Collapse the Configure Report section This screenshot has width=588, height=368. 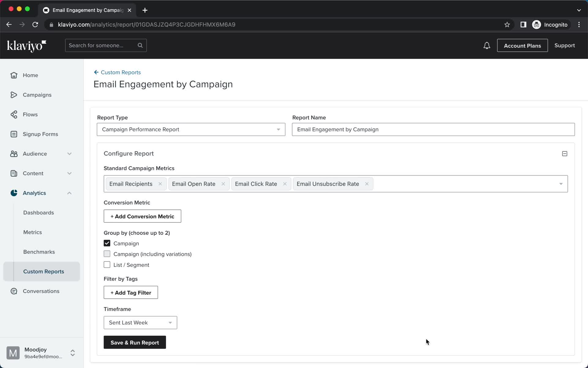565,154
